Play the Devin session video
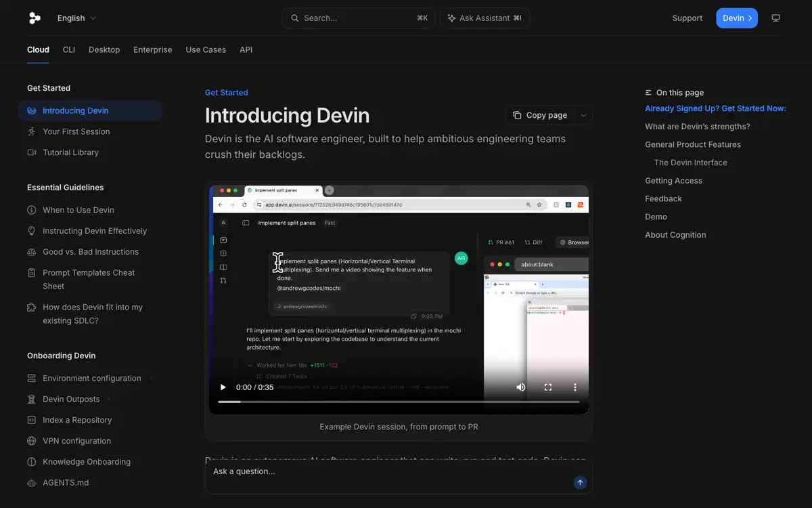 point(223,387)
